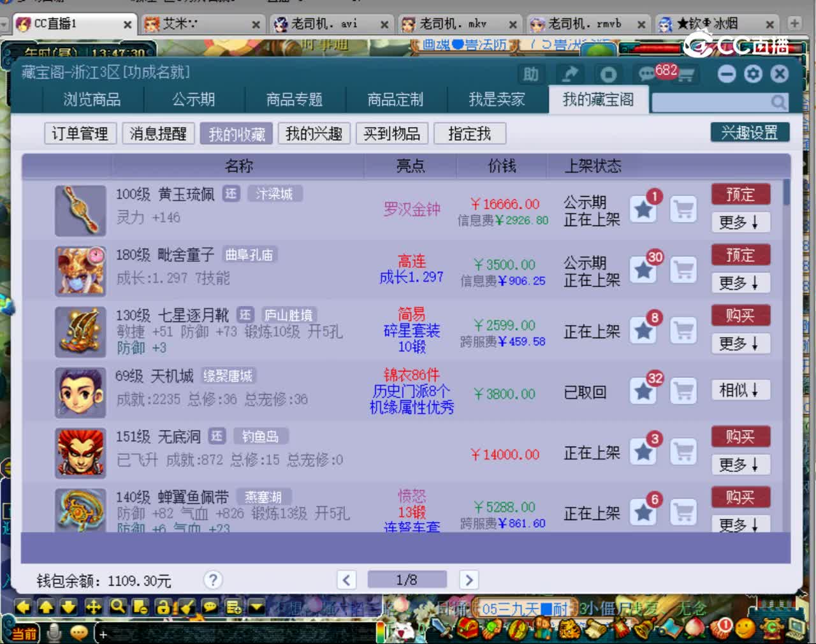Click the yellow magnifier chat toolbar icon
This screenshot has width=816, height=644.
(x=117, y=606)
